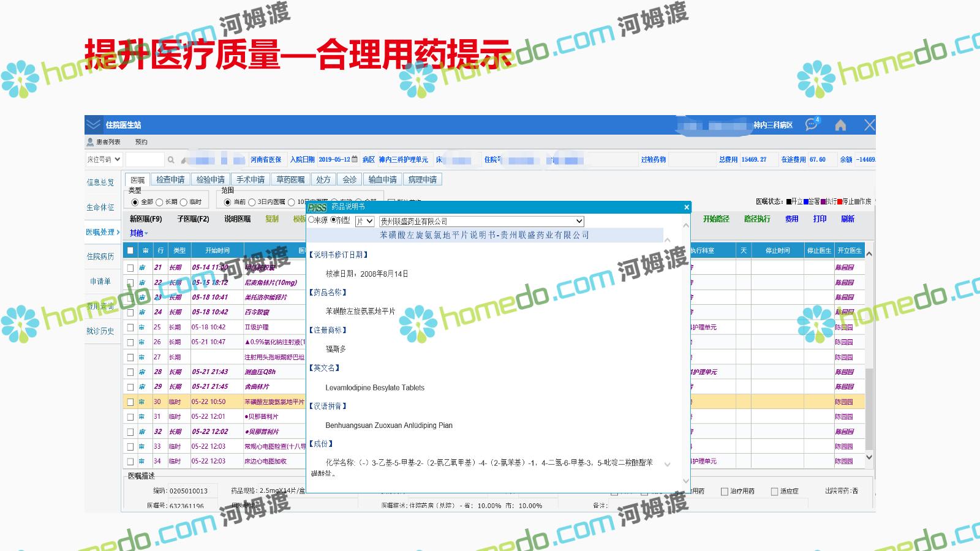Viewport: 980px width, 551px height.
Task: Click the 新医嘱(F9) button
Action: (146, 219)
